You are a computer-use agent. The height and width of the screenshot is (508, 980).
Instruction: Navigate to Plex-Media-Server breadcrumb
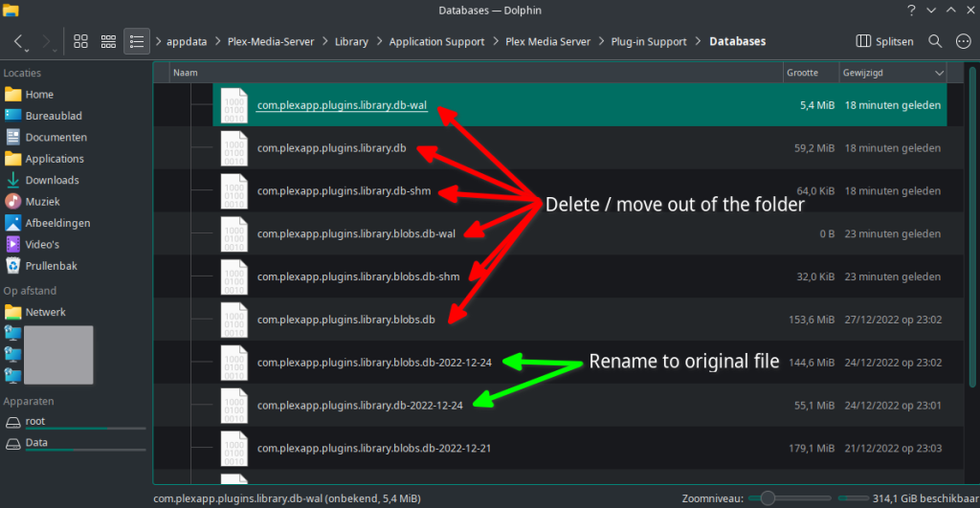tap(272, 42)
